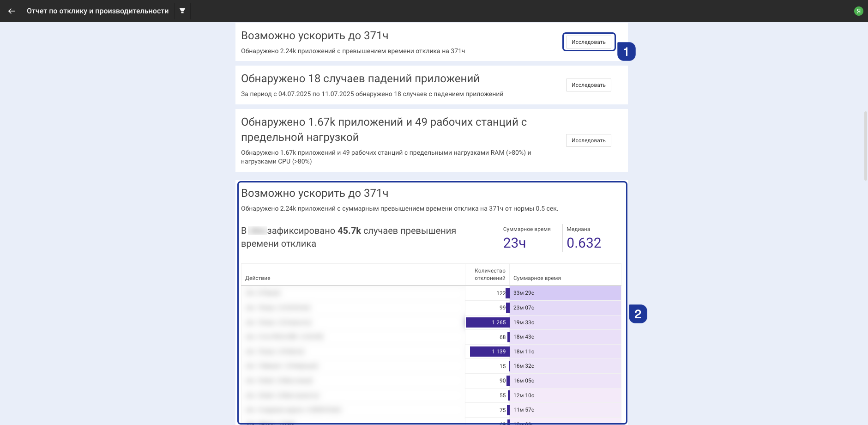
Task: Click the number 2 annotation badge
Action: click(x=638, y=314)
